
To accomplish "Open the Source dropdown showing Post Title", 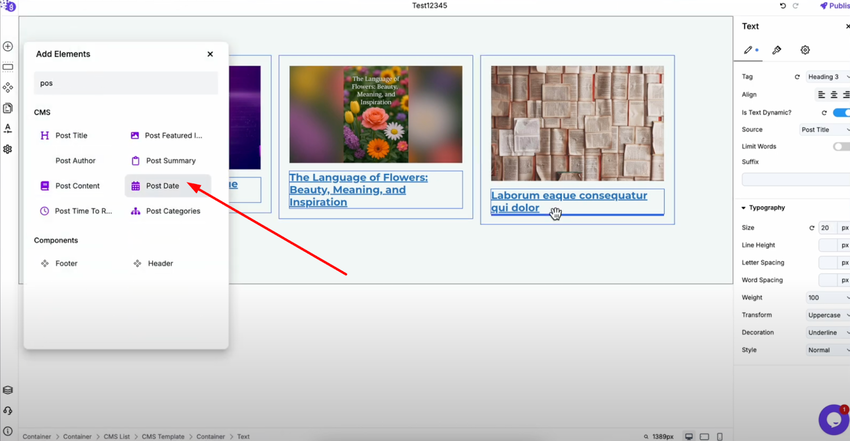I will pyautogui.click(x=822, y=130).
